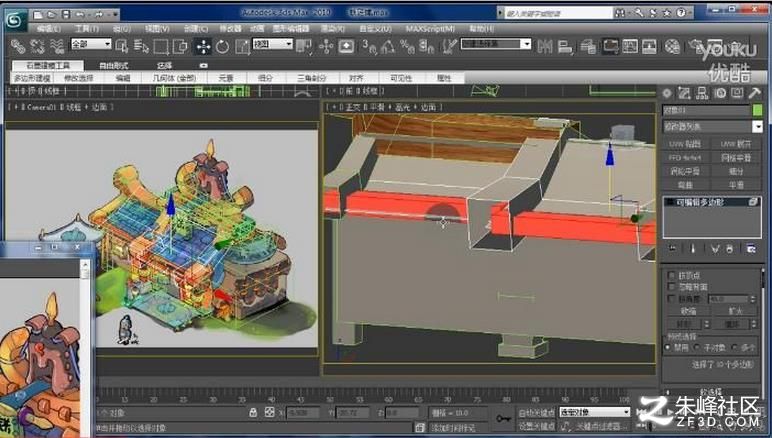Click the Select Object tool icon
The height and width of the screenshot is (438, 772).
(122, 46)
